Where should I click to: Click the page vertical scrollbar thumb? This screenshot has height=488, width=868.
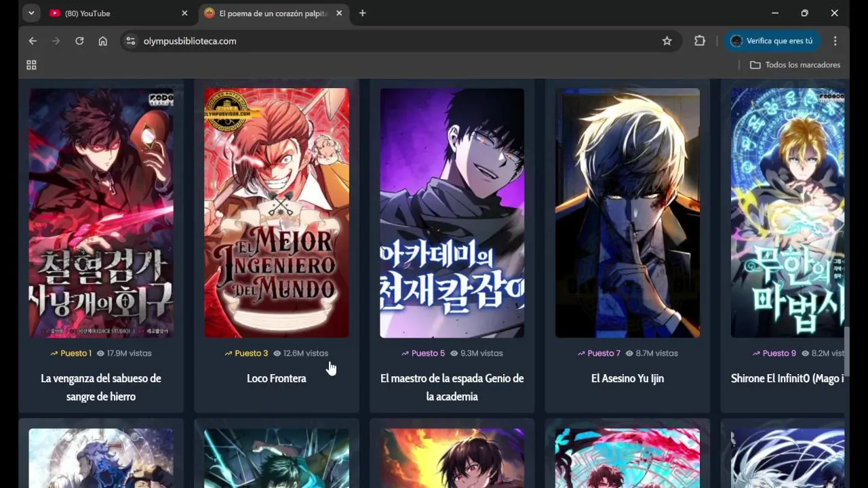[x=847, y=351]
